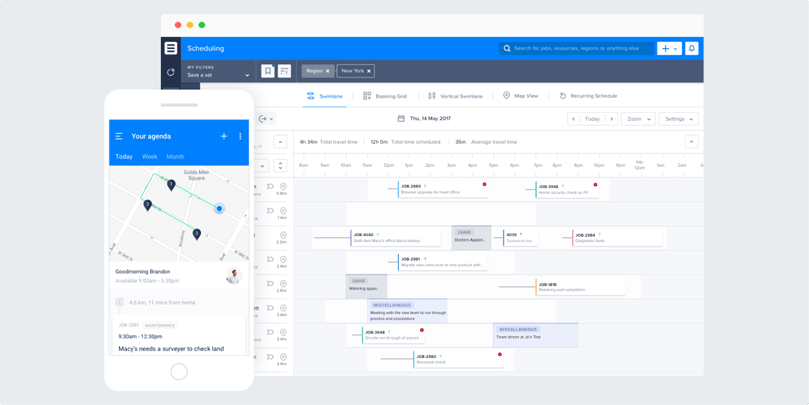Open the phone's Your agenda hamburger menu
Viewport: 809px width, 405px height.
pyautogui.click(x=119, y=136)
